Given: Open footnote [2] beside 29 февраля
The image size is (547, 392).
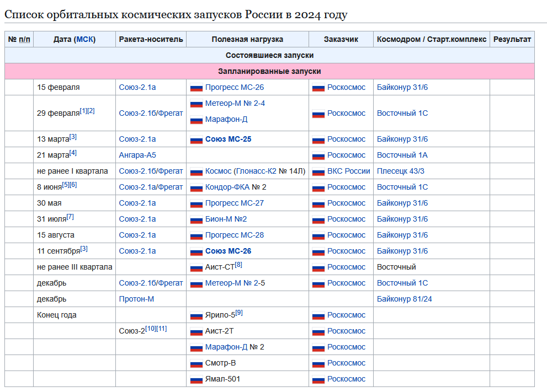Looking at the screenshot, I should point(91,111).
